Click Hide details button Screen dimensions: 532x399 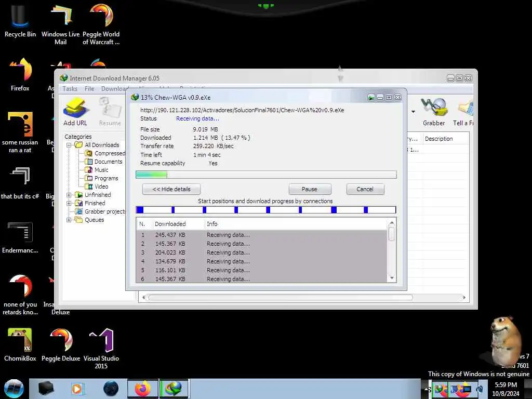click(x=171, y=189)
